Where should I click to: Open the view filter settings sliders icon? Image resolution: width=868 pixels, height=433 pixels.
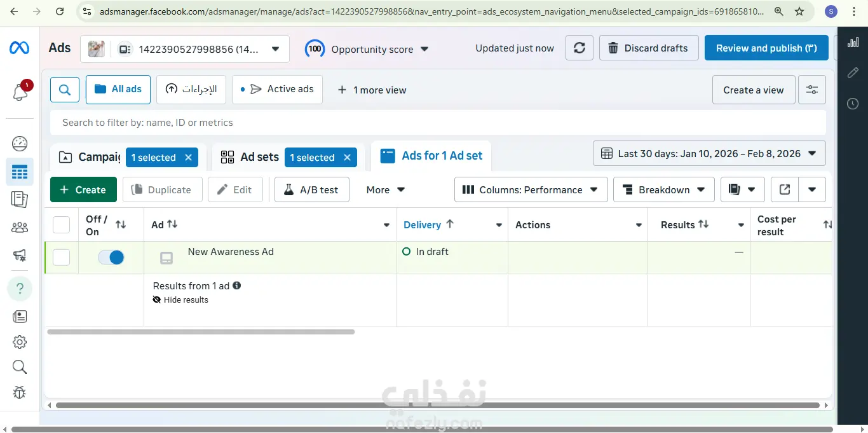[x=812, y=90]
